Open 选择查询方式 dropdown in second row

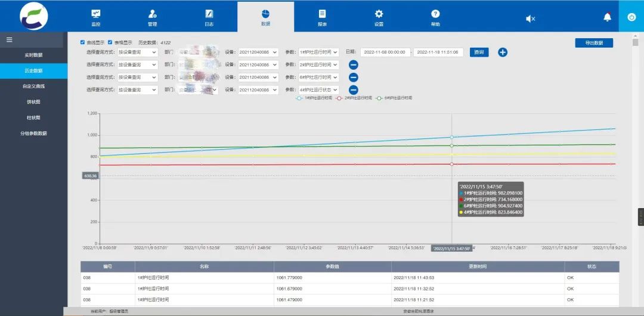click(x=138, y=65)
